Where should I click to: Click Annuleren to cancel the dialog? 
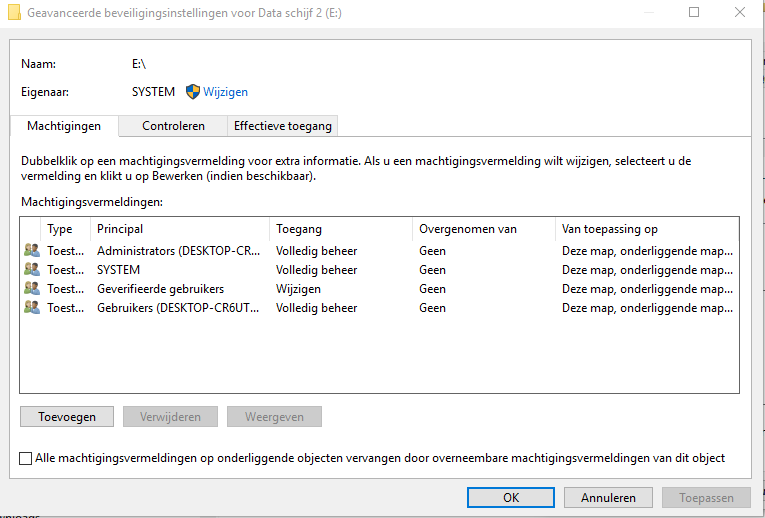click(608, 497)
